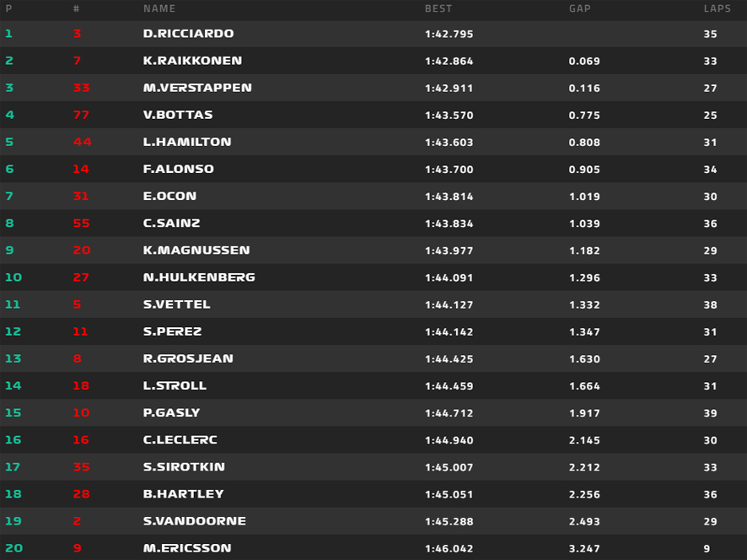Click the GAP column header
The width and height of the screenshot is (747, 560).
580,8
